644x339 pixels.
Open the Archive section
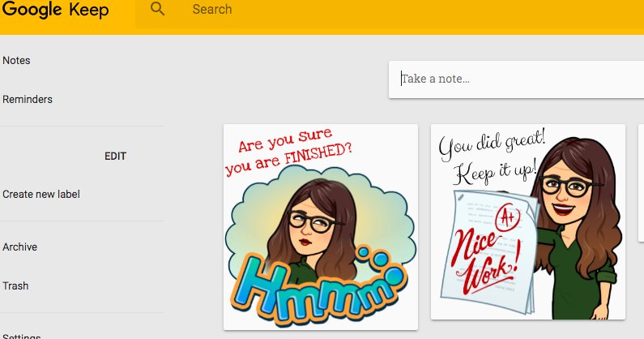pos(19,247)
